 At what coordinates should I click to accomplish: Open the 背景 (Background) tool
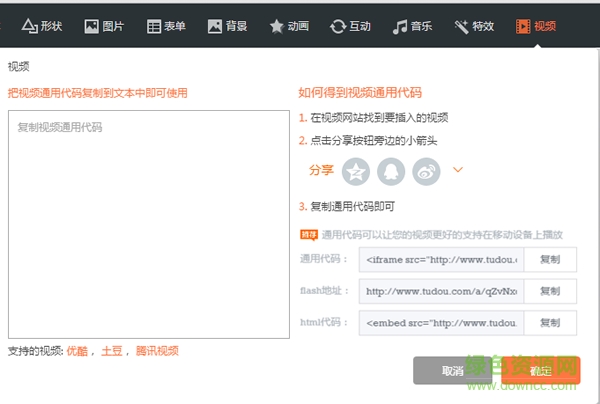click(228, 26)
